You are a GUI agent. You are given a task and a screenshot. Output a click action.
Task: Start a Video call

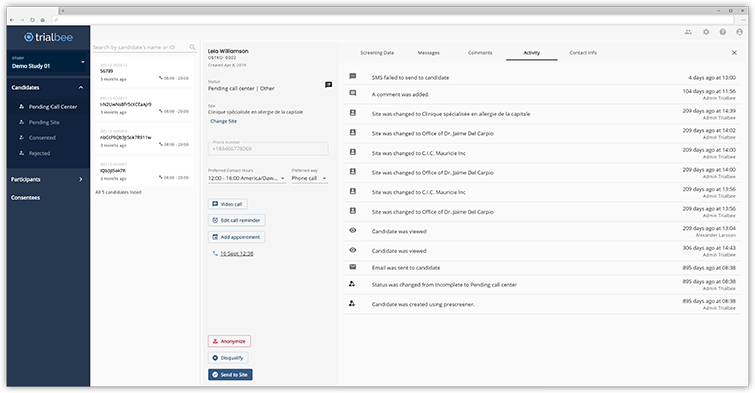click(x=227, y=204)
